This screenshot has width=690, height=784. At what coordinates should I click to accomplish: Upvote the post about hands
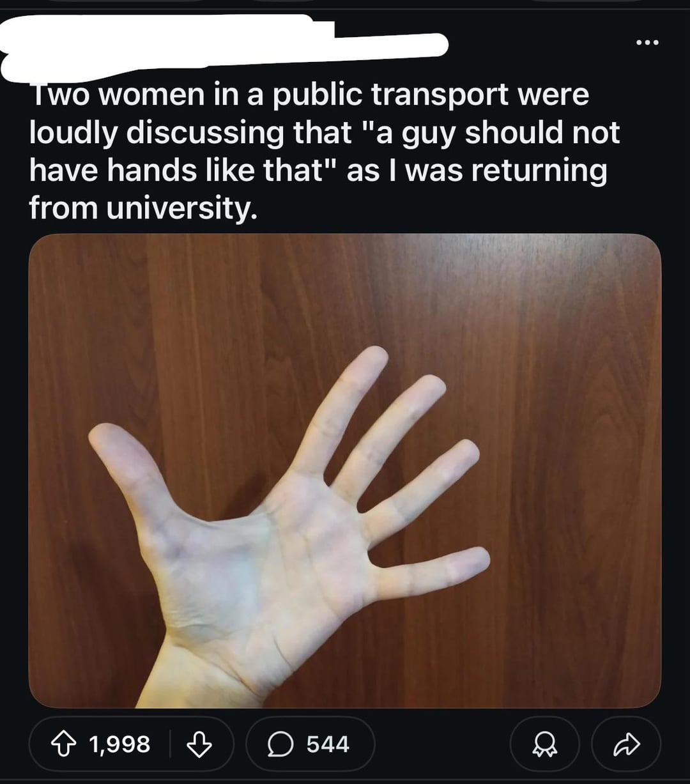click(x=64, y=744)
